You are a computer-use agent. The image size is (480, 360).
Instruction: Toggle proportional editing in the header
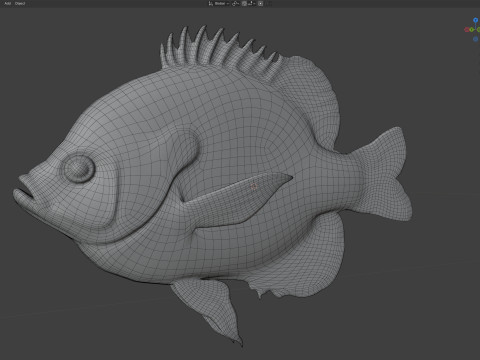click(260, 3)
